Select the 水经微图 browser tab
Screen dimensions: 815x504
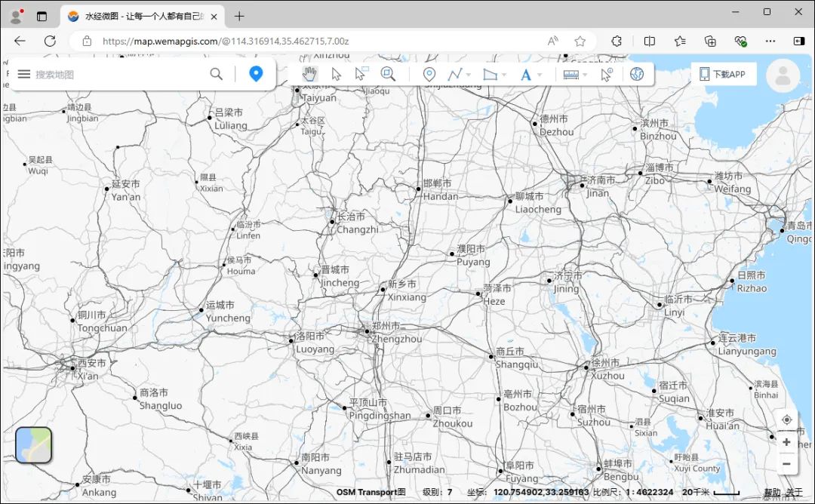143,17
